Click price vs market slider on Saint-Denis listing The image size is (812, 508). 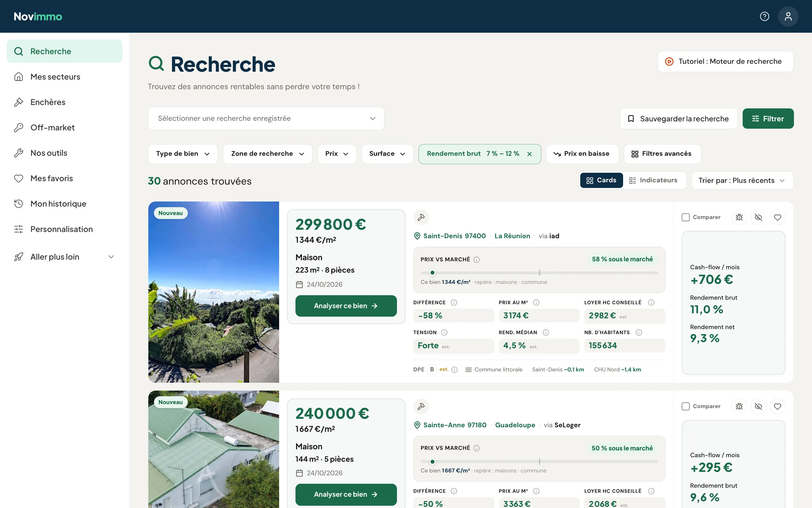(x=539, y=273)
